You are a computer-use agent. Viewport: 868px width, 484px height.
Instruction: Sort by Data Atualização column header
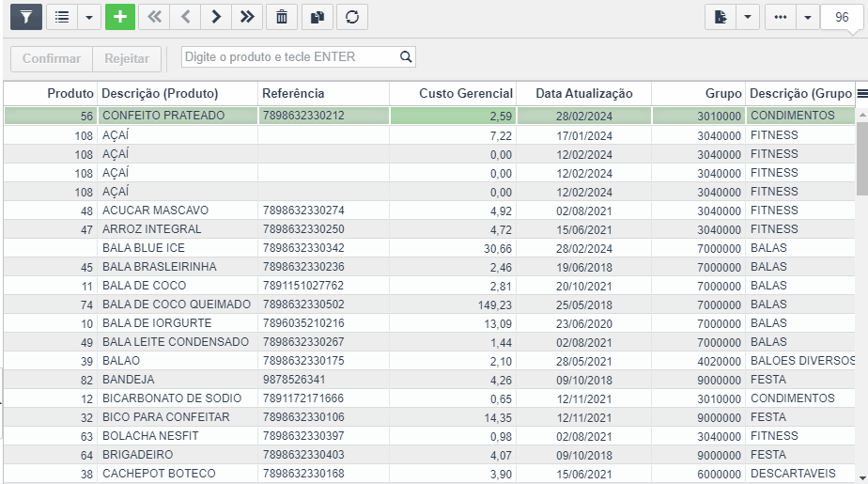[x=584, y=93]
